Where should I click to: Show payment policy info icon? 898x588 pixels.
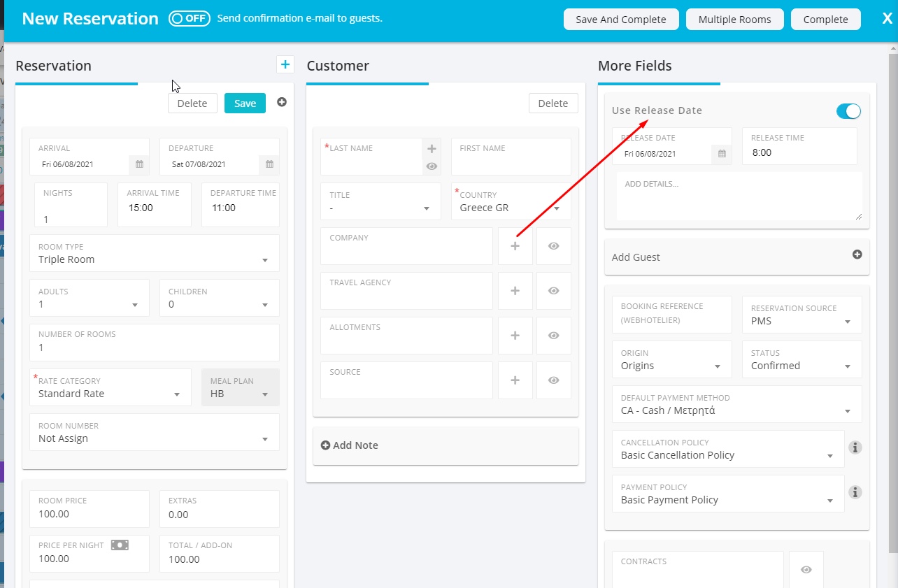855,492
